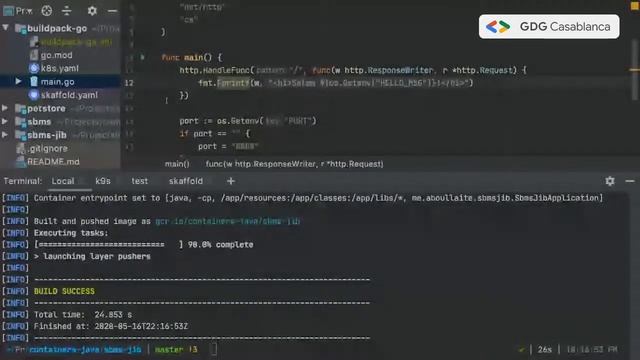Viewport: 640px width, 360px height.
Task: Click the petstore folder icon
Action: [20, 109]
